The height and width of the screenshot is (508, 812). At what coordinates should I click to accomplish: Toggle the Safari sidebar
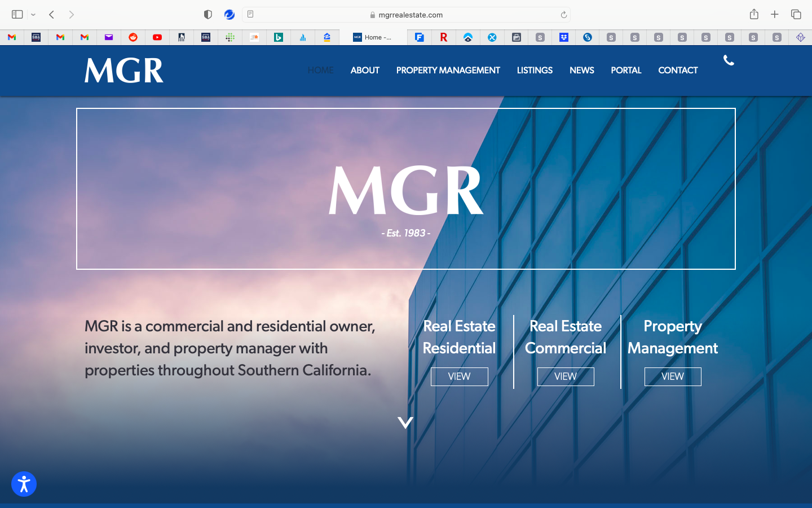coord(17,15)
